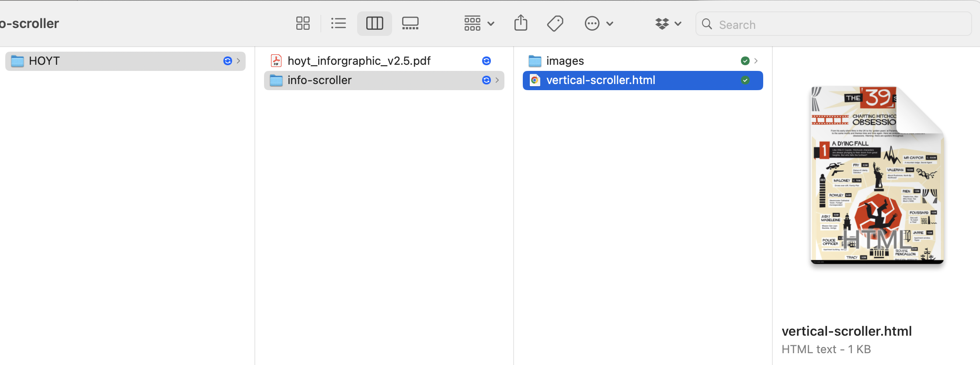Select hoyt_inforgraphic_v2.5.pdf file
Viewport: 980px width, 365px height.
point(358,61)
